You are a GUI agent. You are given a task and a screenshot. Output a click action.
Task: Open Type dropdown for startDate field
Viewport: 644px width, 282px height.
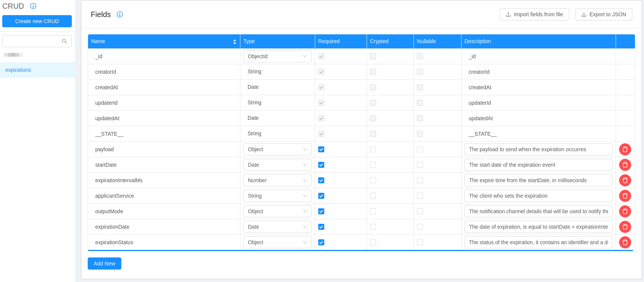pyautogui.click(x=277, y=165)
